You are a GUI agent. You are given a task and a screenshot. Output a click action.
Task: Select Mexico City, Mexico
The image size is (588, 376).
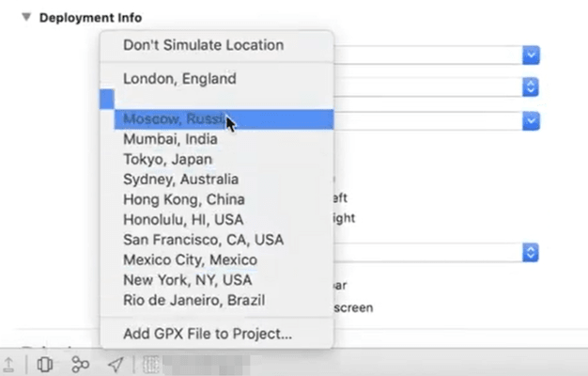(x=217, y=260)
